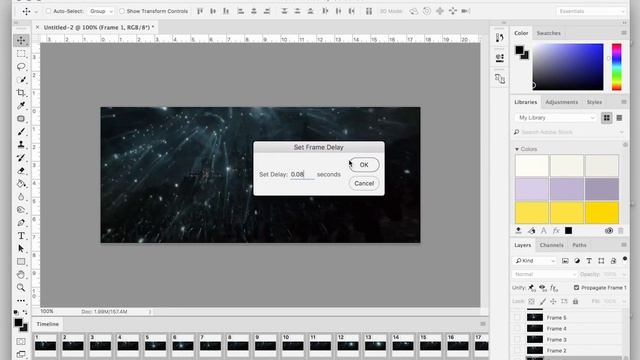
Task: Open the History panel icon
Action: click(500, 38)
